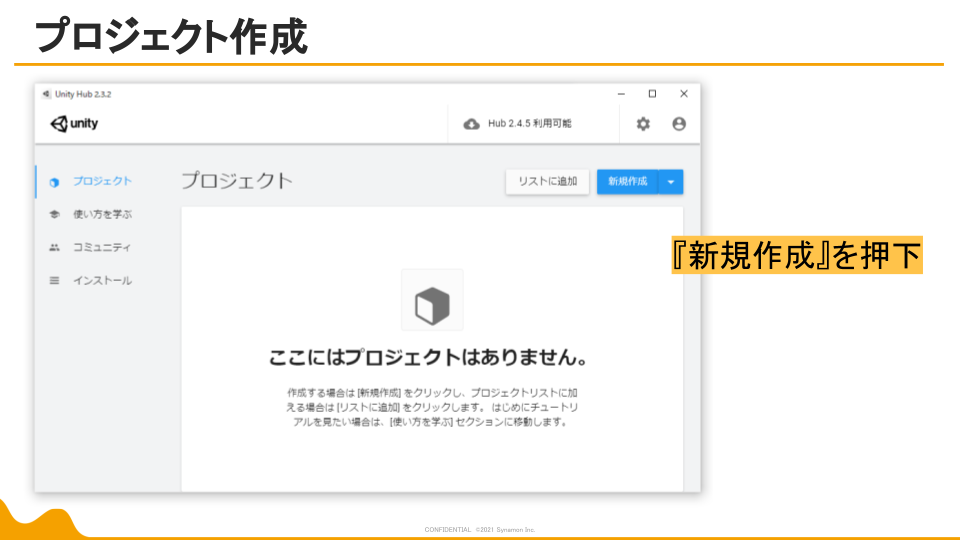Image resolution: width=960 pixels, height=540 pixels.
Task: Open the account profile icon
Action: pyautogui.click(x=679, y=124)
